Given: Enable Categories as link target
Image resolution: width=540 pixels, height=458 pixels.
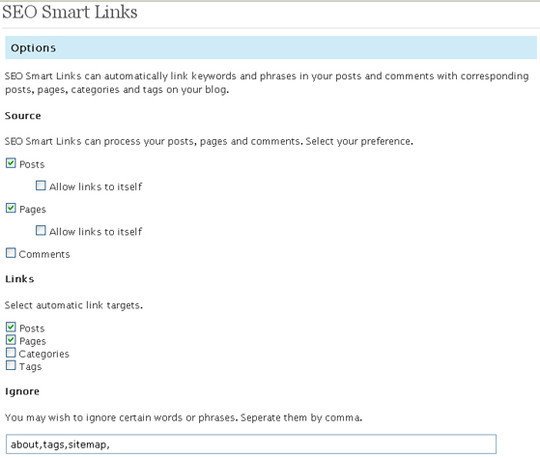Looking at the screenshot, I should pos(11,353).
